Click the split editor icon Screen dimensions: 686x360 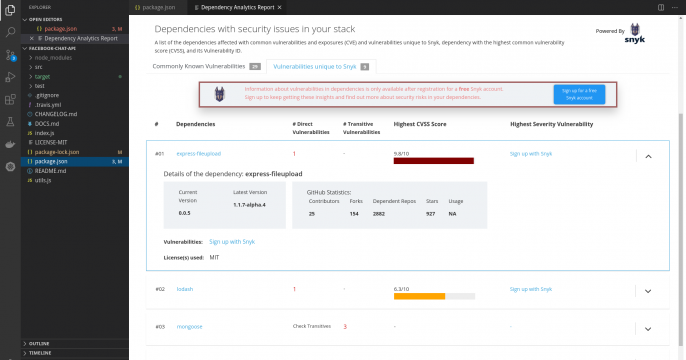pos(661,7)
